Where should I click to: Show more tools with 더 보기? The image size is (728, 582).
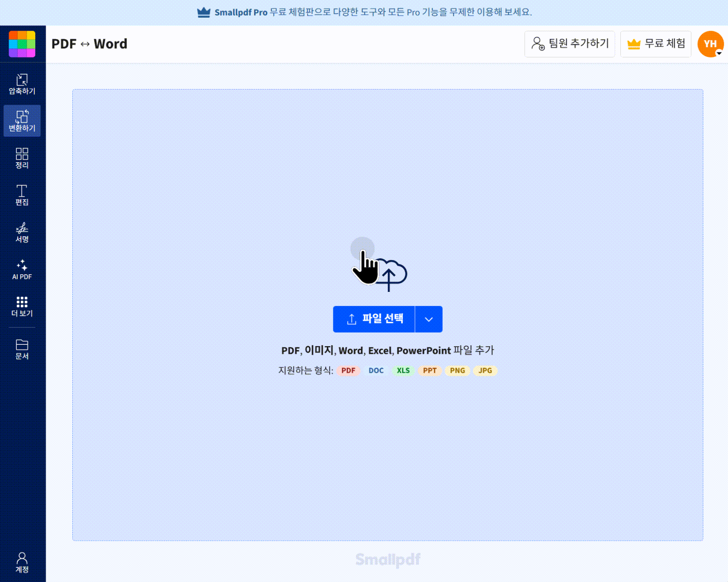point(22,306)
